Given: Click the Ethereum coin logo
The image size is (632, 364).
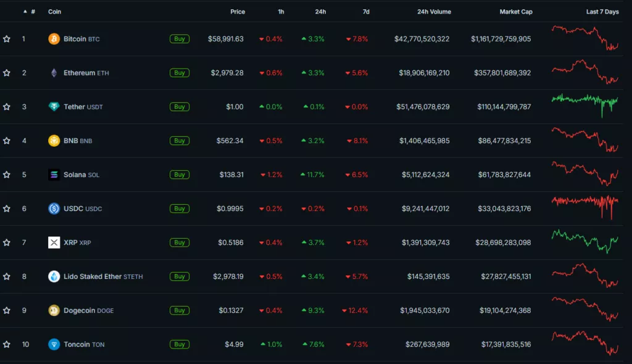Looking at the screenshot, I should [54, 73].
